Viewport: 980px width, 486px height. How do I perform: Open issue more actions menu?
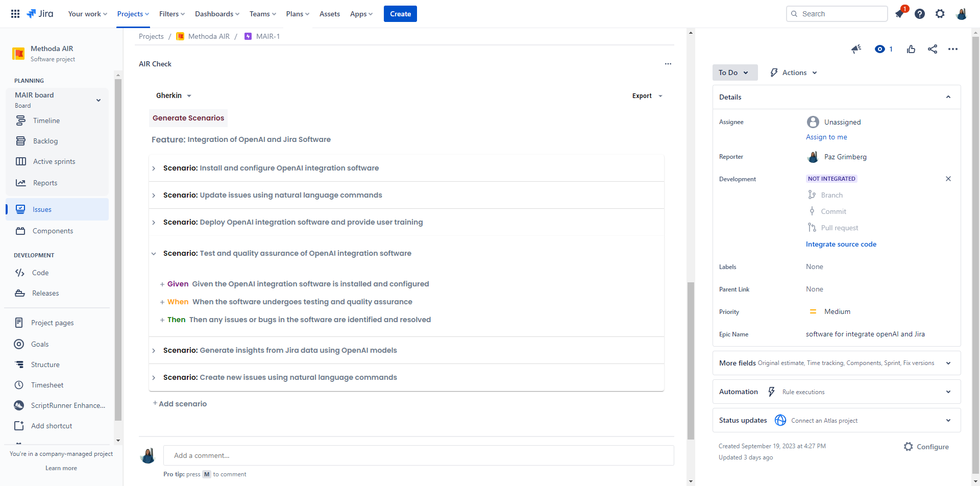click(953, 49)
